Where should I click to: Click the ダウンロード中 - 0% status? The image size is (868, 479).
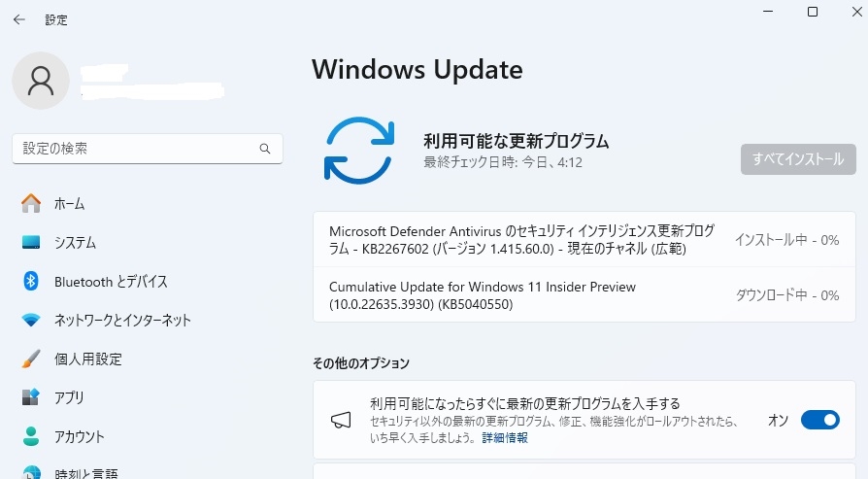pyautogui.click(x=786, y=295)
